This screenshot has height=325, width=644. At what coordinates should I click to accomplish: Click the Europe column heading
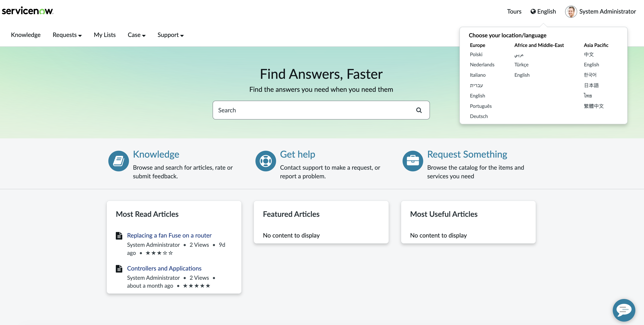478,45
